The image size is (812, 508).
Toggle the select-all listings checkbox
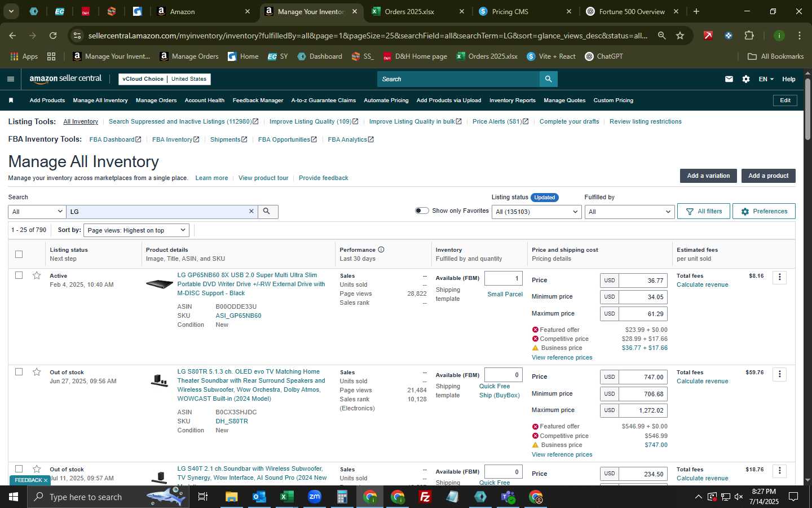click(x=19, y=254)
